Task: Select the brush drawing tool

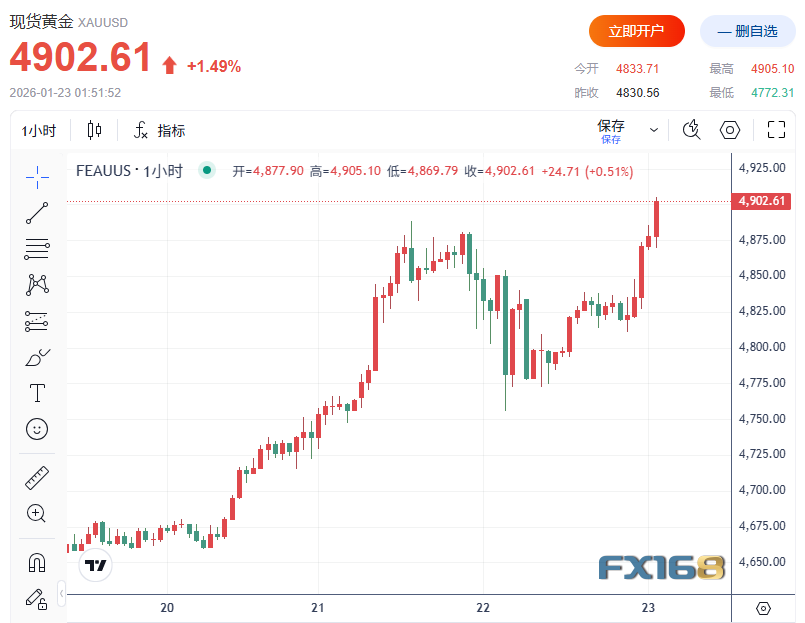Action: tap(36, 356)
